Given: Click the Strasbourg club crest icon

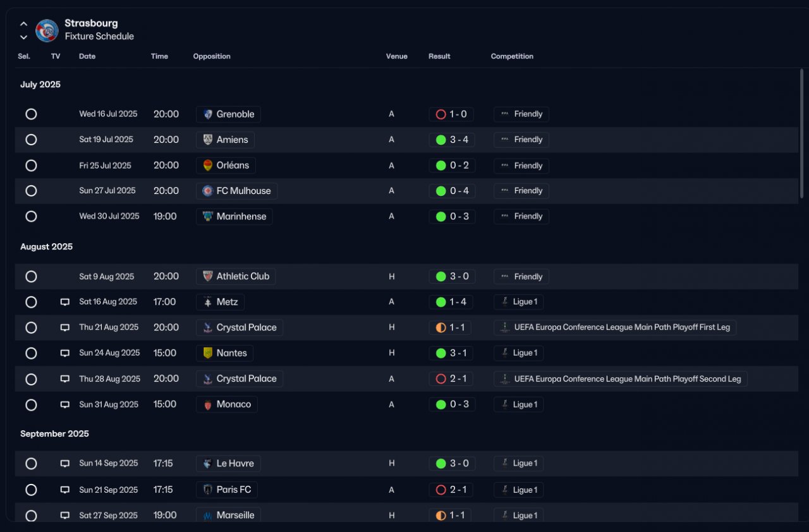Looking at the screenshot, I should pos(47,30).
